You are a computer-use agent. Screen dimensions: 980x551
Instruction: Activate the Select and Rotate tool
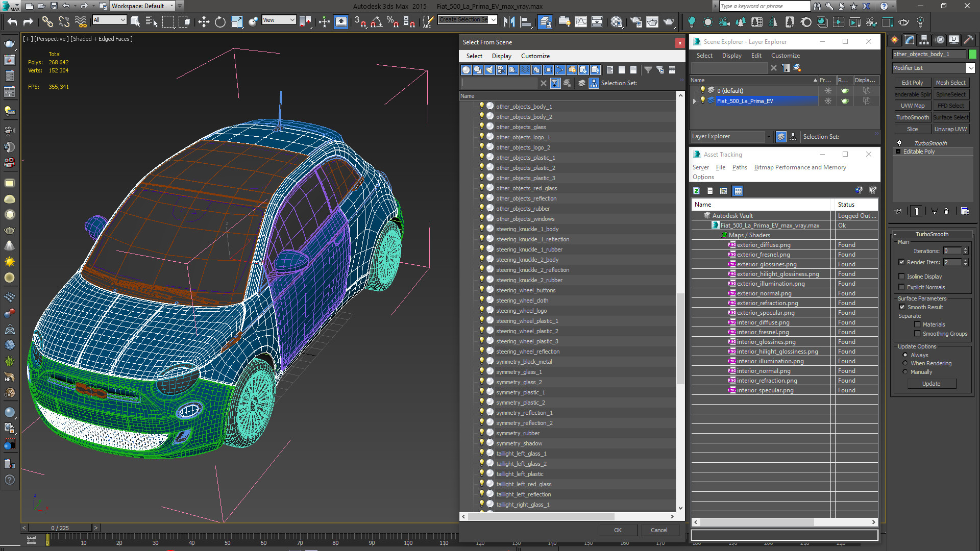coord(220,21)
